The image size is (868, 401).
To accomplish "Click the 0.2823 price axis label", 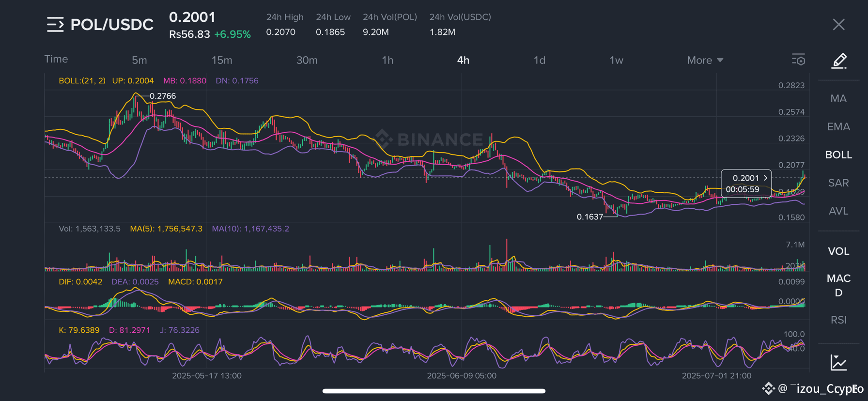I will pyautogui.click(x=791, y=85).
